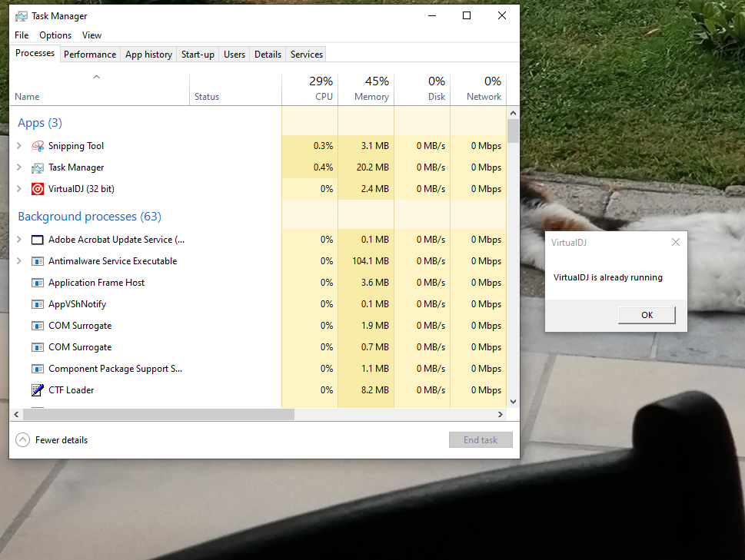Click the Adobe Acrobat Update Service icon
Screen dimensions: 745x560
point(38,240)
